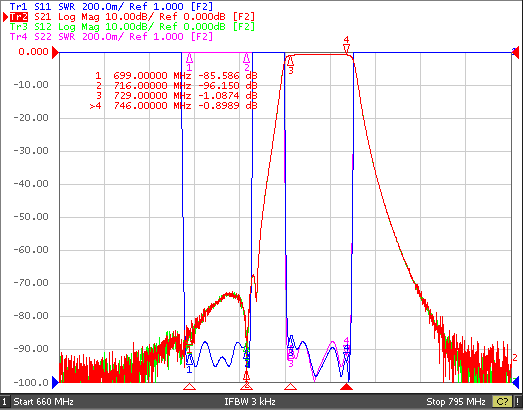
Task: Click the red marker triangle at 716 MHz on the axis
Action: coord(246,387)
